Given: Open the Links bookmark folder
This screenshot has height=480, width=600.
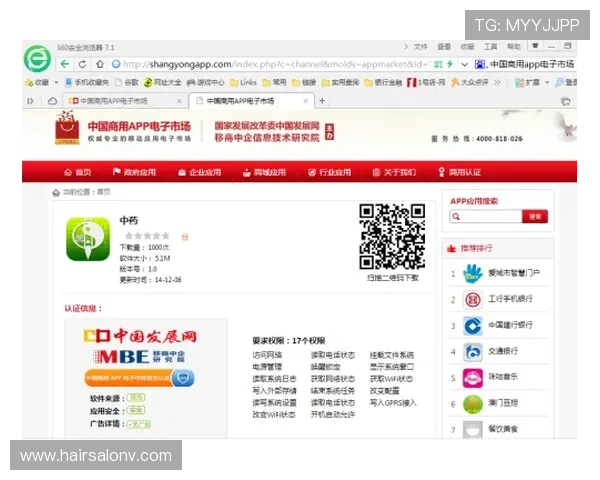Looking at the screenshot, I should (x=243, y=82).
